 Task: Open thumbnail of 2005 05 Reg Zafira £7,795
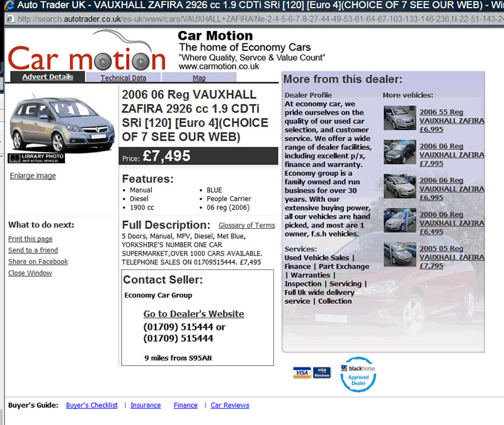tap(399, 255)
